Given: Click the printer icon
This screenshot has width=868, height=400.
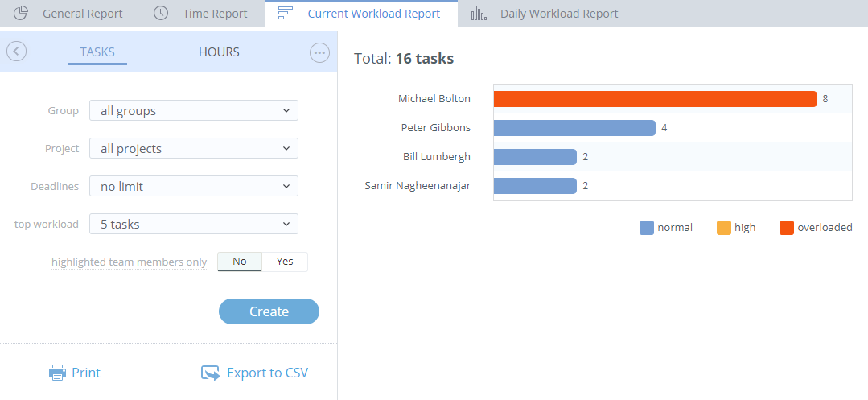Looking at the screenshot, I should point(57,373).
